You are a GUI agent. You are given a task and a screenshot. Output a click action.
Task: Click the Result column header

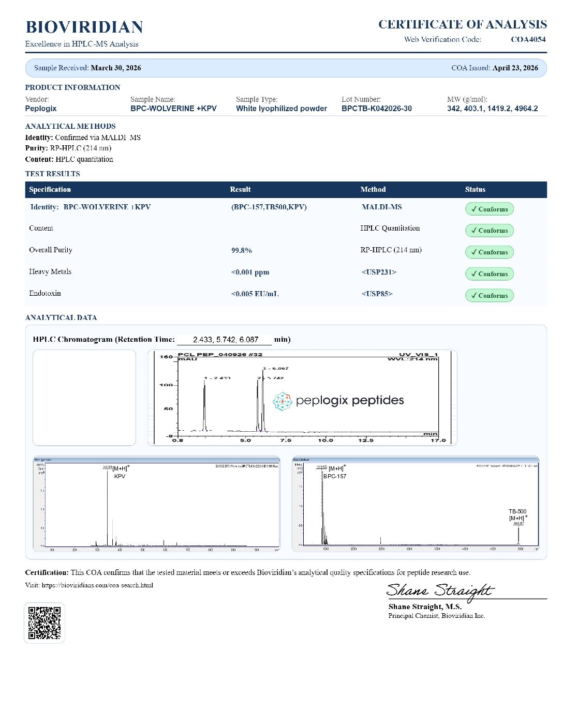[240, 190]
